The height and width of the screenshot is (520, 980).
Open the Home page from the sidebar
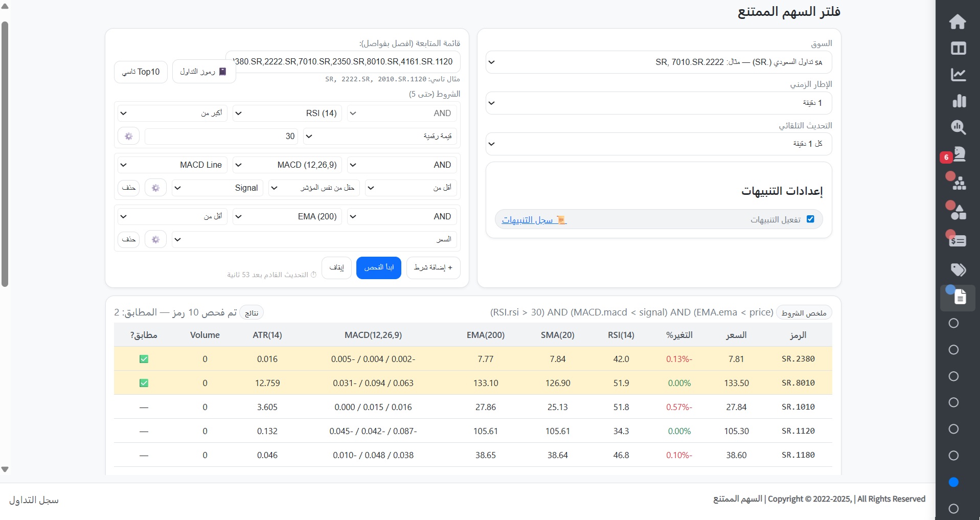[958, 21]
